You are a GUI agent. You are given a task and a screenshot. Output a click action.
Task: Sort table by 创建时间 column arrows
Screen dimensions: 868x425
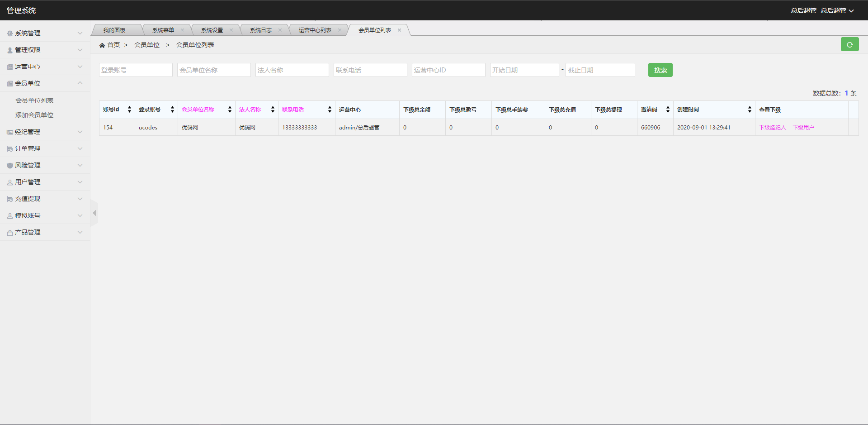(749, 110)
